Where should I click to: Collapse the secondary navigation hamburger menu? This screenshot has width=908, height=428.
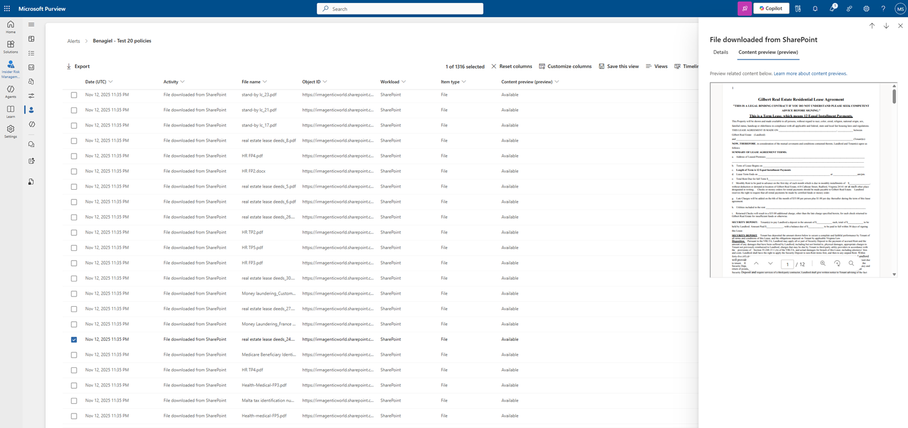(31, 24)
